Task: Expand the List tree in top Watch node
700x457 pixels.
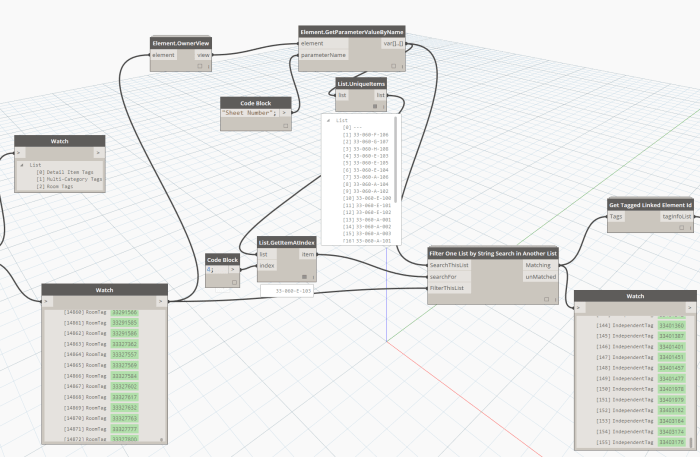Action: 22,164
